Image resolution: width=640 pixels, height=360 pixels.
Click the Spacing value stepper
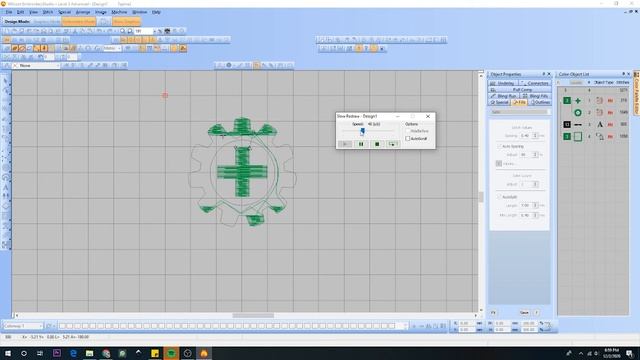click(x=535, y=136)
